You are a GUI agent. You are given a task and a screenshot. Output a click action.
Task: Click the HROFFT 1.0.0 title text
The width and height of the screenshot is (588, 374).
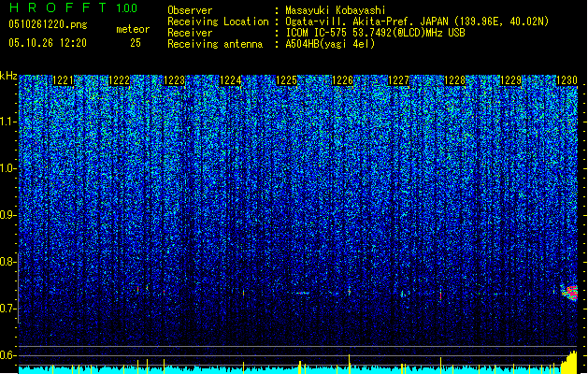click(73, 7)
